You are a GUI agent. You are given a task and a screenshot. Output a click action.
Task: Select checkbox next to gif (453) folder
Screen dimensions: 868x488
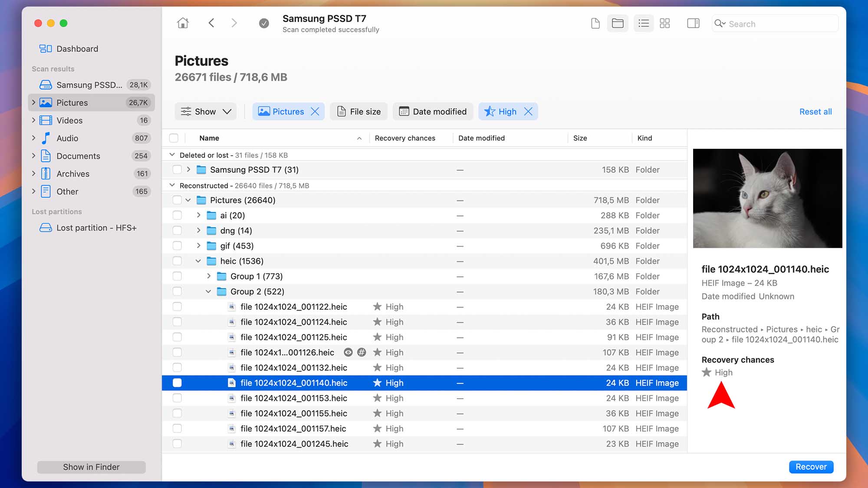coord(177,246)
